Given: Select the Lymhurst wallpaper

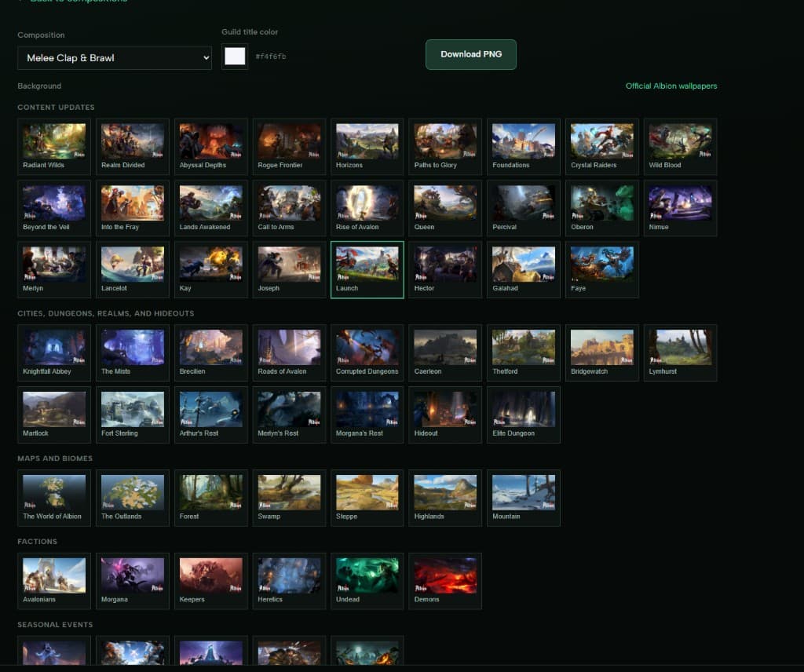Looking at the screenshot, I should pos(680,352).
